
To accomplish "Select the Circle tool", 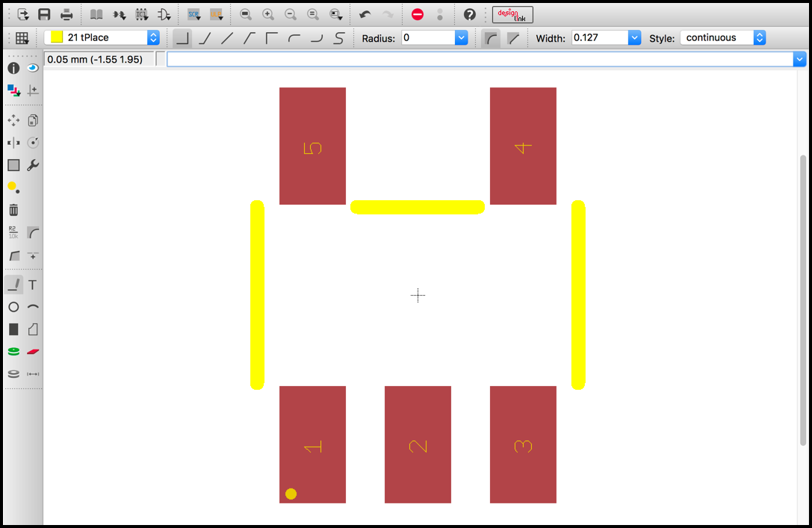I will click(13, 307).
